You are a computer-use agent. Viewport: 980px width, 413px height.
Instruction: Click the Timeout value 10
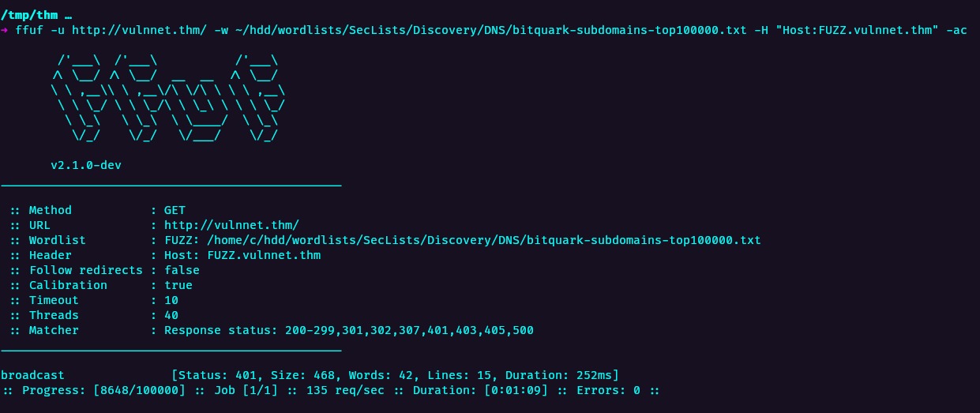tap(171, 300)
